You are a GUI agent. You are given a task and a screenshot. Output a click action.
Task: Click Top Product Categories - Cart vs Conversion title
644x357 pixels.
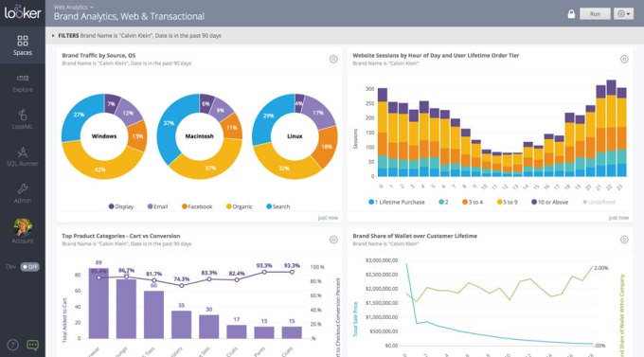(x=121, y=236)
